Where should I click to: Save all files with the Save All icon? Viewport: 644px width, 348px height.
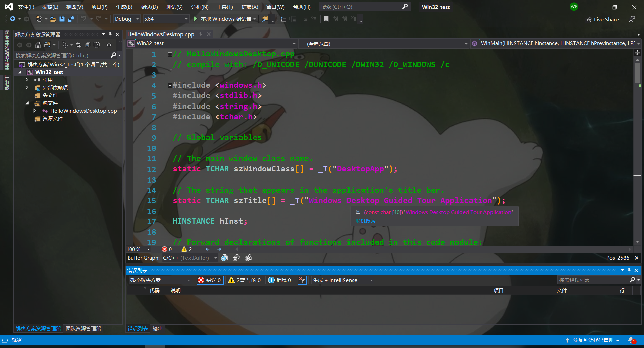tap(71, 19)
